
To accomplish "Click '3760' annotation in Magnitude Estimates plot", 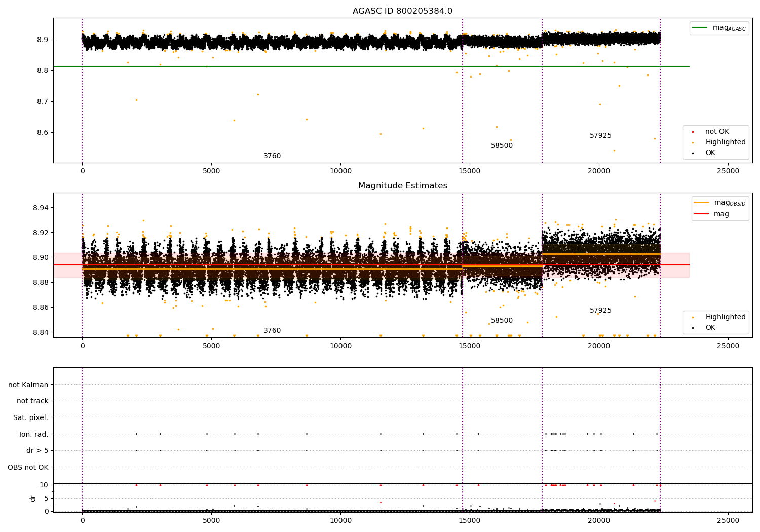I will [x=272, y=331].
